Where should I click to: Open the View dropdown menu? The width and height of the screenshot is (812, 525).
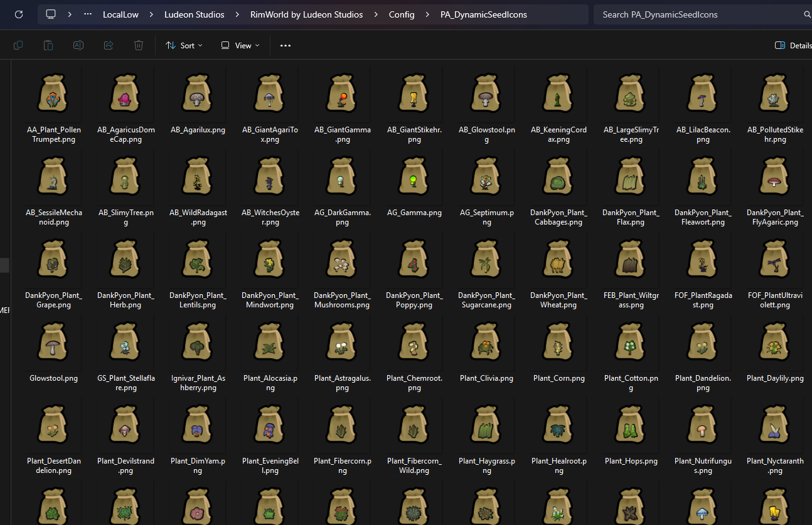(x=240, y=45)
